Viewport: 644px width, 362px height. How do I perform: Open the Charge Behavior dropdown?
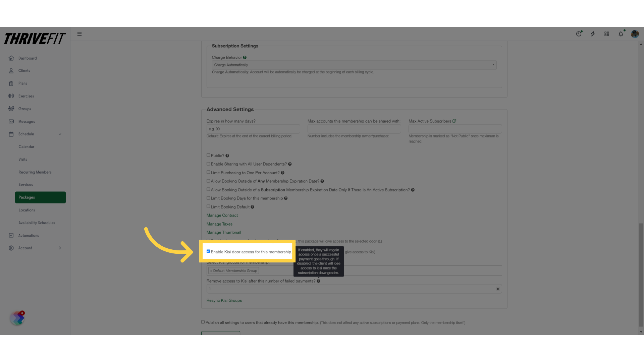tap(354, 65)
